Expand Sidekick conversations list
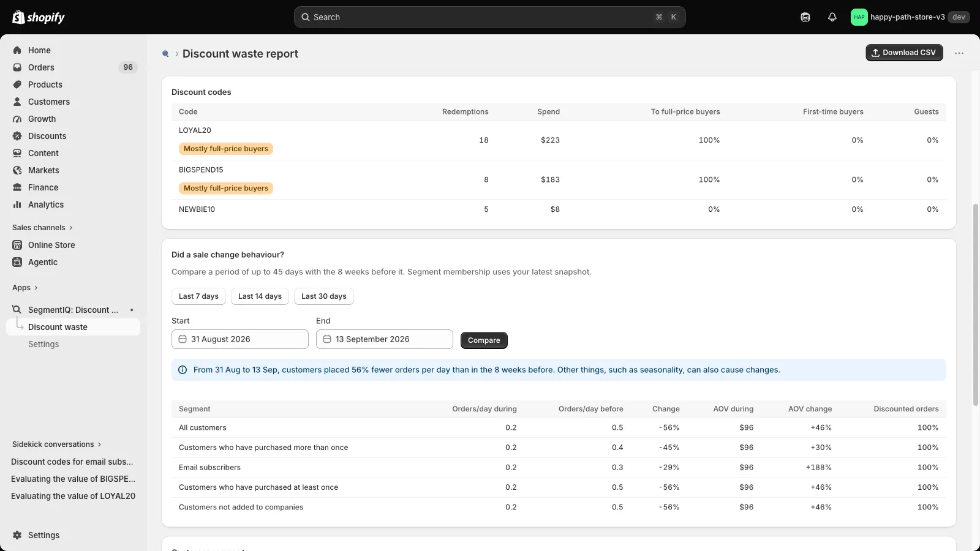This screenshot has height=551, width=980. (x=57, y=444)
